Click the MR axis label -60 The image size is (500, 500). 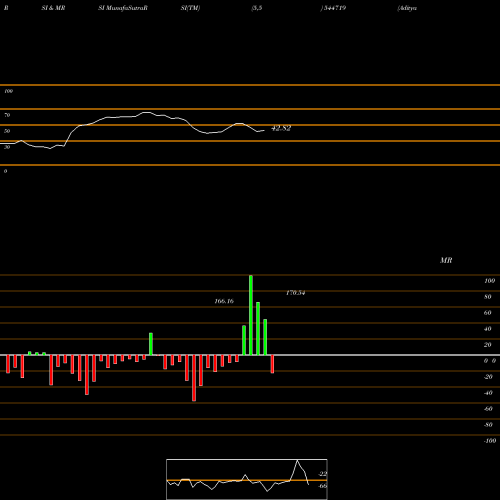(x=488, y=409)
